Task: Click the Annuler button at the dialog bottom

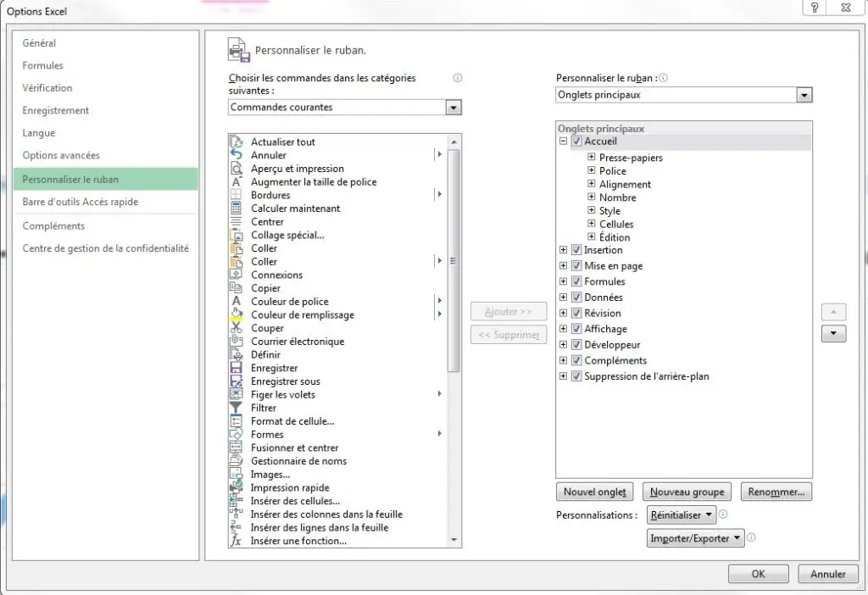Action: click(x=828, y=574)
